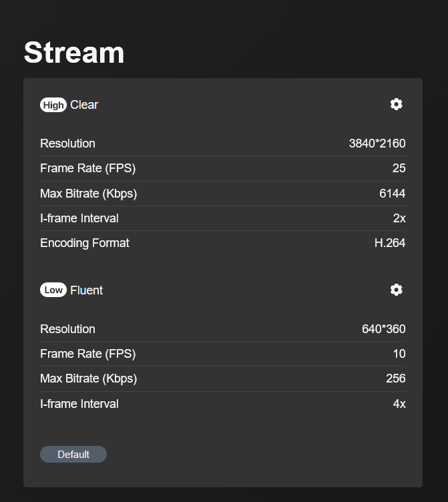Open Low Fluent stream settings gear
448x502 pixels.
point(397,290)
